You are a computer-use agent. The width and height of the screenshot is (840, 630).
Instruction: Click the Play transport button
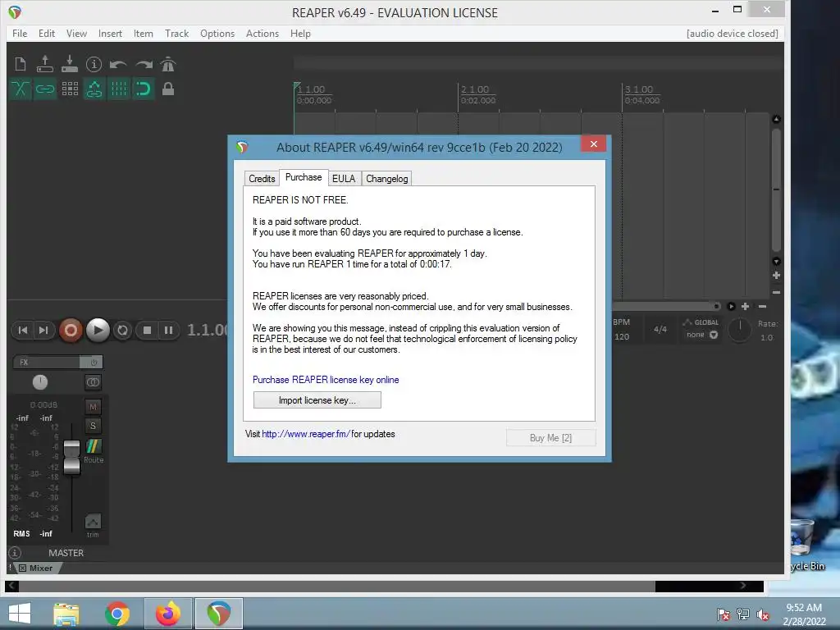pos(98,330)
